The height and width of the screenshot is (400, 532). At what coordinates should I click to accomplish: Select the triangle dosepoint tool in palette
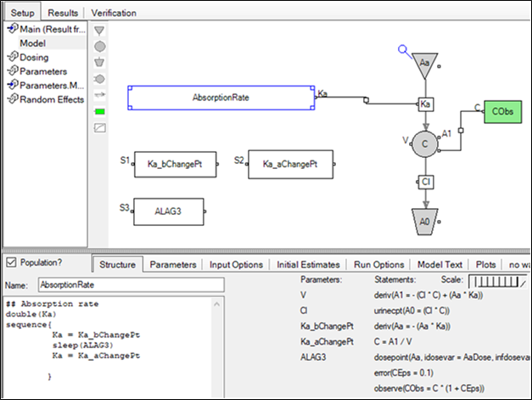point(99,31)
